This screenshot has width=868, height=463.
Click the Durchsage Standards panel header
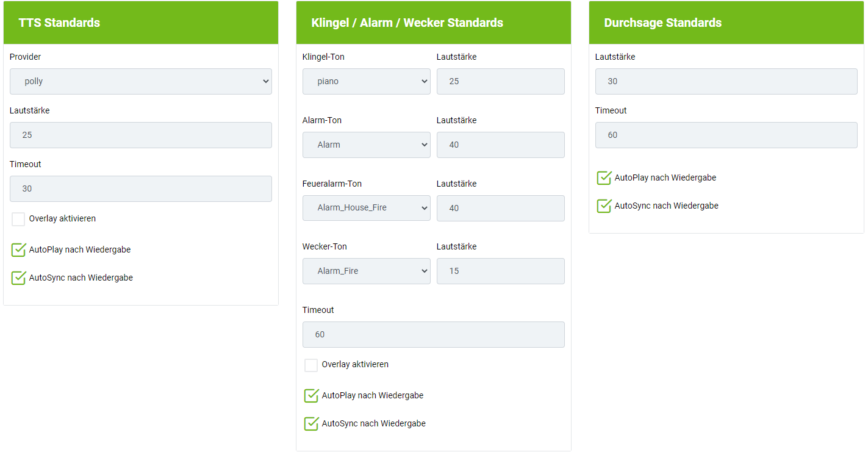pos(726,23)
